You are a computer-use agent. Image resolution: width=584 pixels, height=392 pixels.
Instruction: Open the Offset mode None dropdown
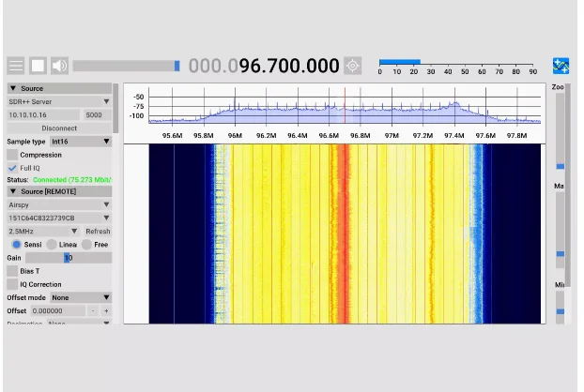click(x=81, y=297)
